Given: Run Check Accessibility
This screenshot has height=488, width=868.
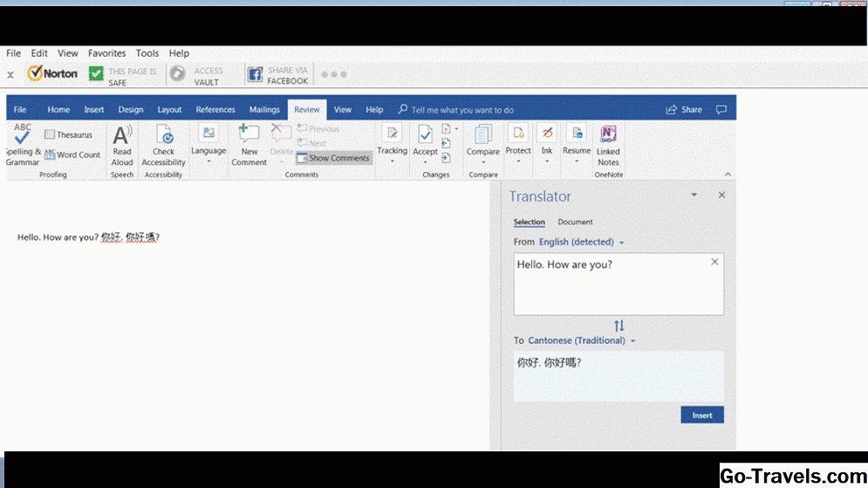Looking at the screenshot, I should click(x=163, y=145).
